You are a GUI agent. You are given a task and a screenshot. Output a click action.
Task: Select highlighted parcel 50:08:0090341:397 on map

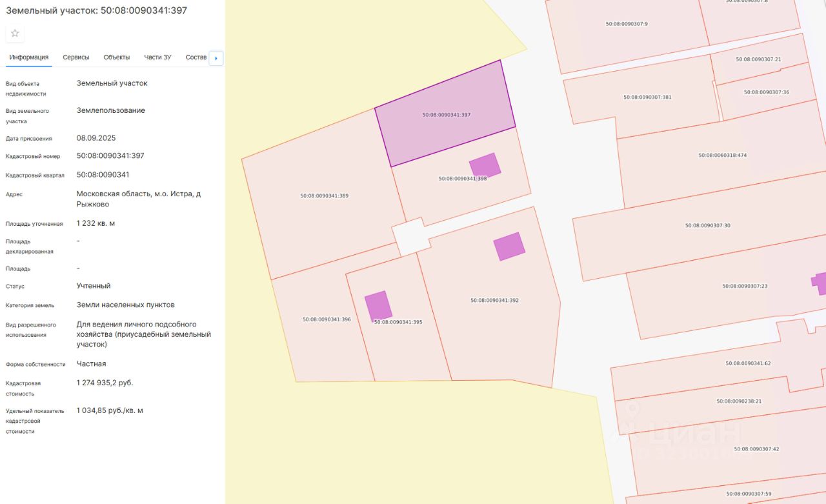tap(445, 113)
